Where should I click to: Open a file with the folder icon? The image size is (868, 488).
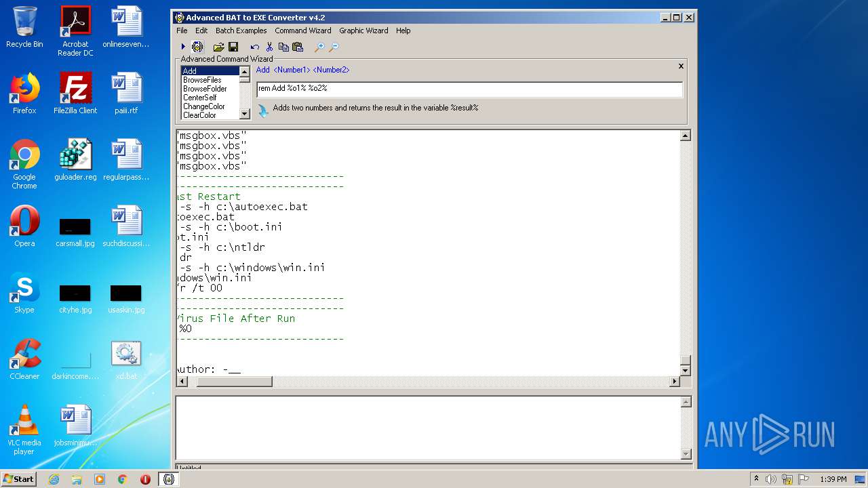(x=218, y=47)
